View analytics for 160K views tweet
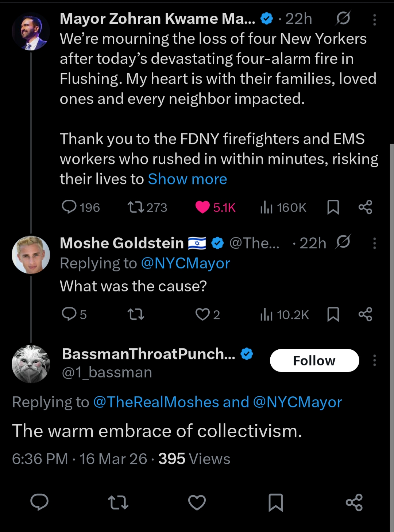 pos(267,207)
